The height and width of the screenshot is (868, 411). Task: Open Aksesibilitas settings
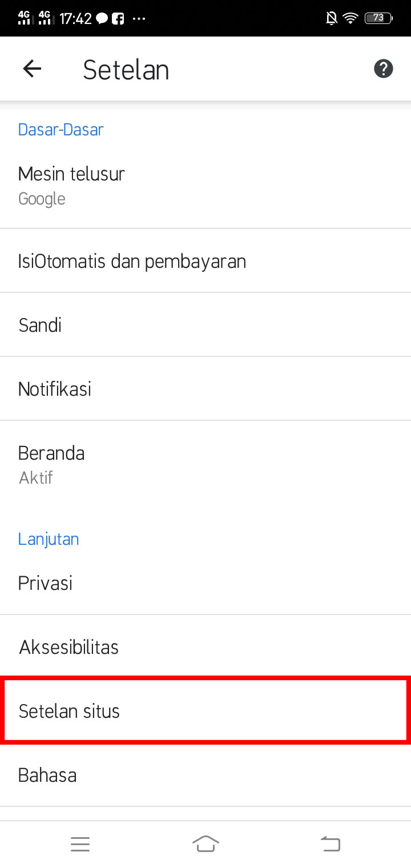point(205,647)
